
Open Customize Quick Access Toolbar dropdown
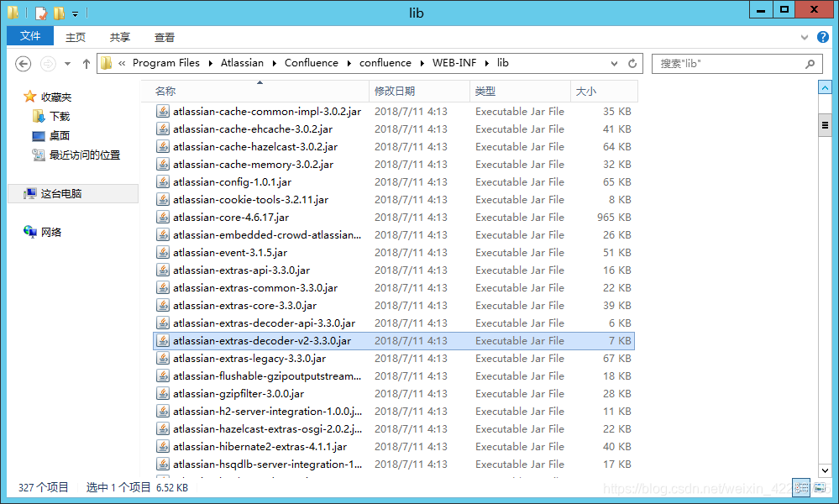75,13
